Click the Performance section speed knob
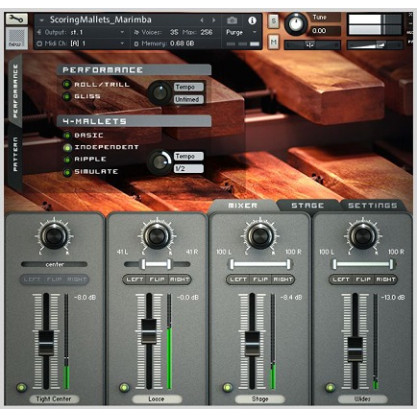 click(160, 93)
